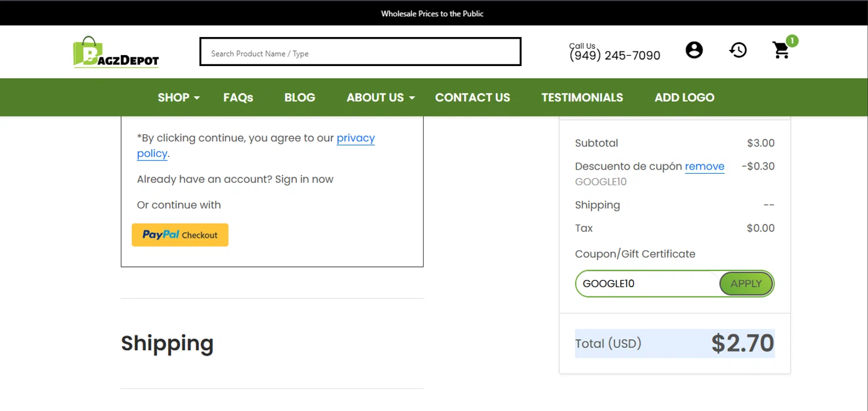Call the (949) 245-7090 phone number

tap(615, 56)
